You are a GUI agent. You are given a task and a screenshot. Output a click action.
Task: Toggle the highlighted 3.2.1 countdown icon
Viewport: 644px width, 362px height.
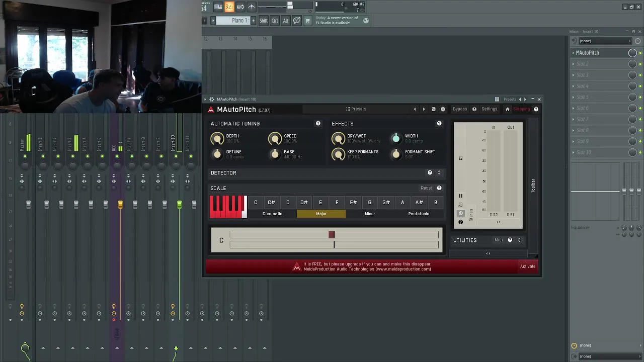[229, 7]
